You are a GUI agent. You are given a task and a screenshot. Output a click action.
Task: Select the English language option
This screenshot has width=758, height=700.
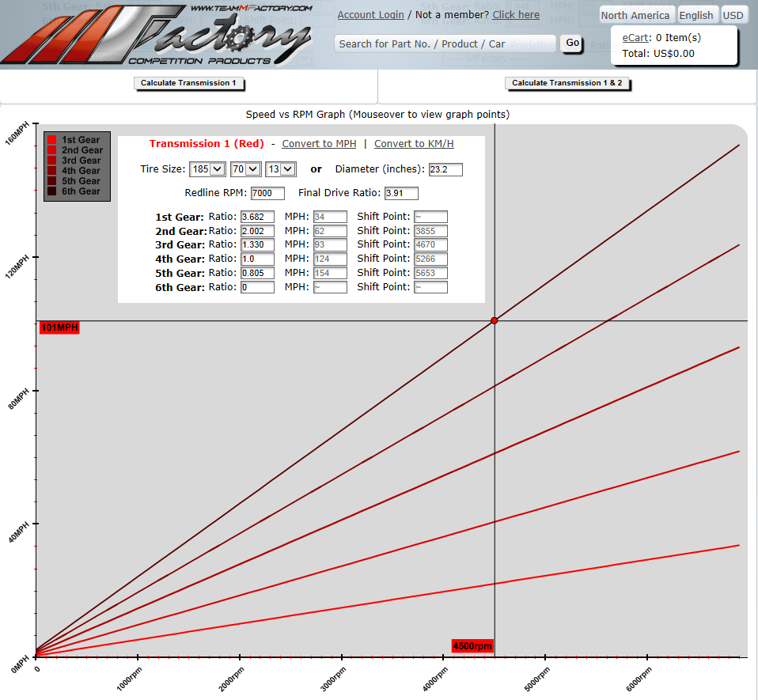tap(698, 14)
